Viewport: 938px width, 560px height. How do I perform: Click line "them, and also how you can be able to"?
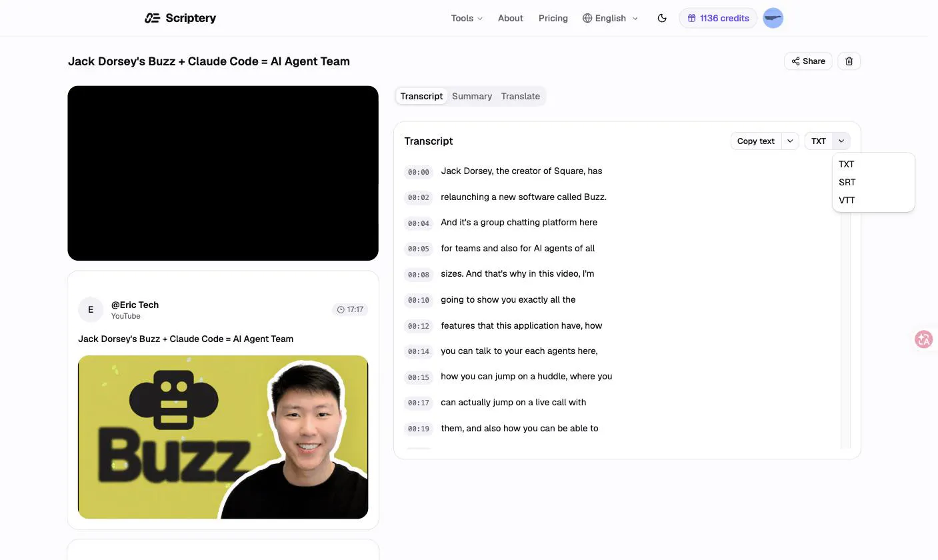tap(519, 428)
